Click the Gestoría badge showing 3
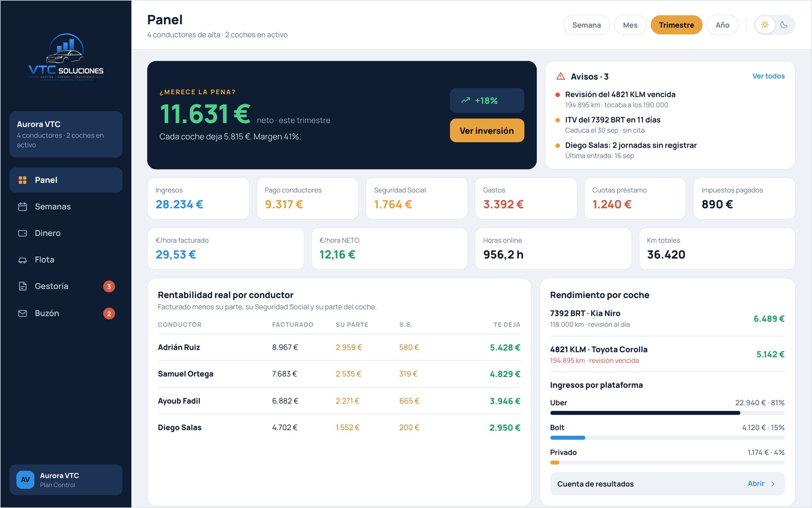The height and width of the screenshot is (508, 812). click(109, 286)
